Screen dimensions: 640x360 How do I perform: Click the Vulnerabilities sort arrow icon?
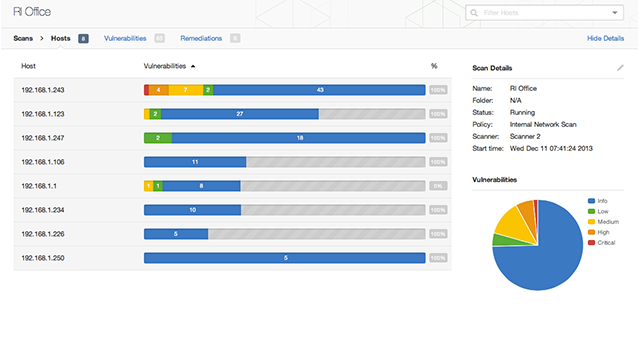193,66
